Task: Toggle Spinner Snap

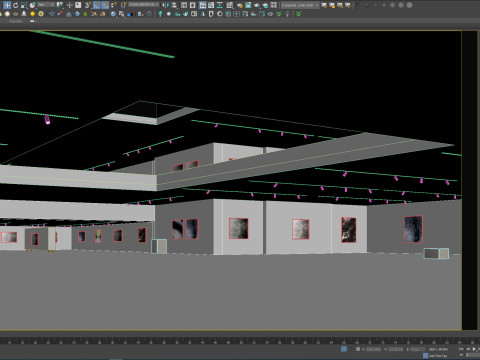Action: pyautogui.click(x=114, y=5)
